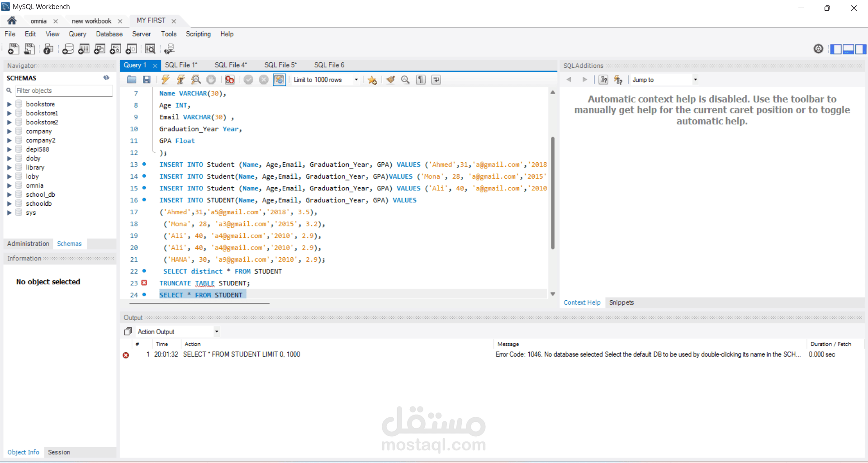
Task: Click the editor vertical scrollbar thumb
Action: [x=553, y=193]
